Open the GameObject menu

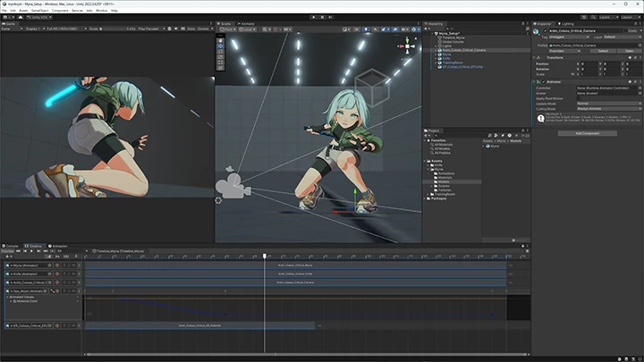(x=40, y=10)
